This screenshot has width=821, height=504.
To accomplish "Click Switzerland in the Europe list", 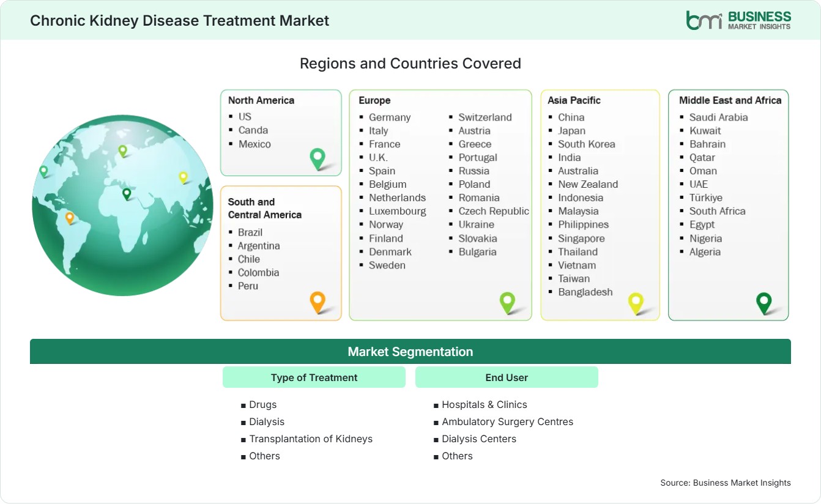I will click(485, 117).
